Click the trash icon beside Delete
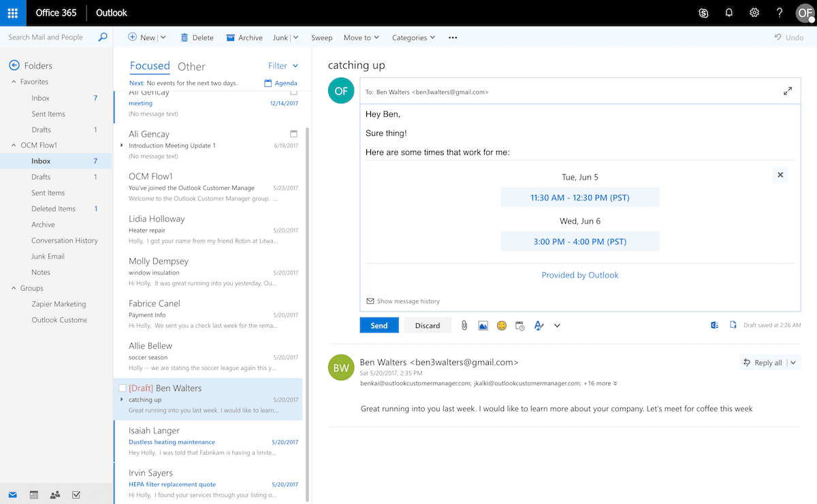817x504 pixels. [185, 37]
